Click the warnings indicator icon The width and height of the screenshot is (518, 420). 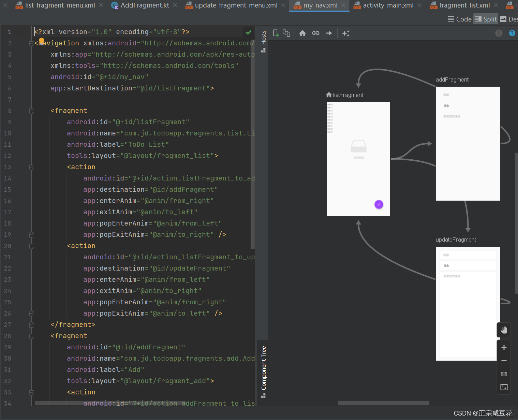click(499, 33)
